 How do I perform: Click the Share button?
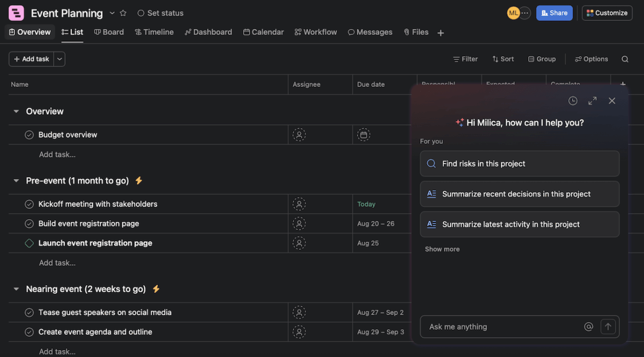click(x=554, y=12)
